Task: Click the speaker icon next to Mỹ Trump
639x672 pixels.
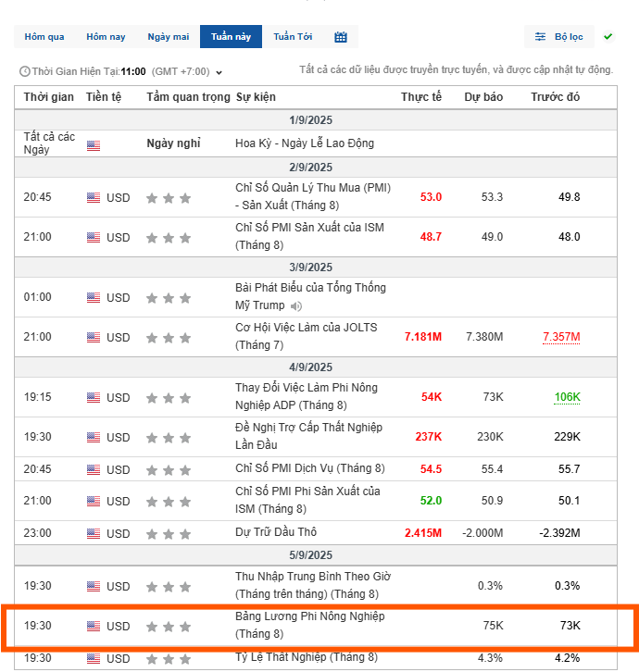Action: click(x=296, y=306)
